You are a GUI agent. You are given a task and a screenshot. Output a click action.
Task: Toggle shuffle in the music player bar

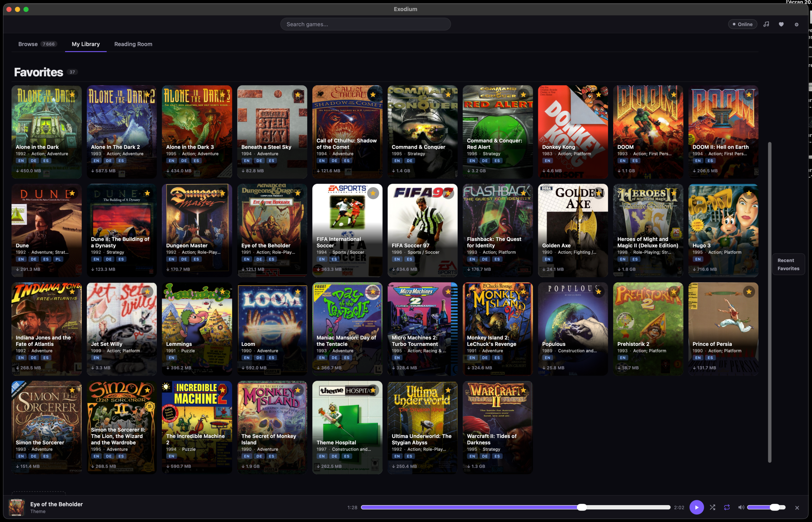click(x=712, y=507)
